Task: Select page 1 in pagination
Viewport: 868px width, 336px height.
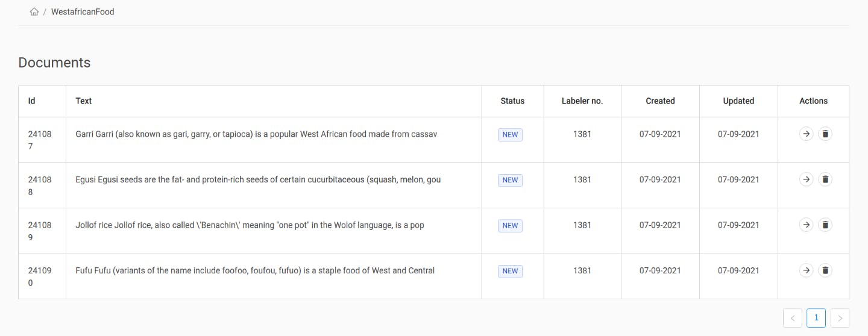Action: click(816, 318)
